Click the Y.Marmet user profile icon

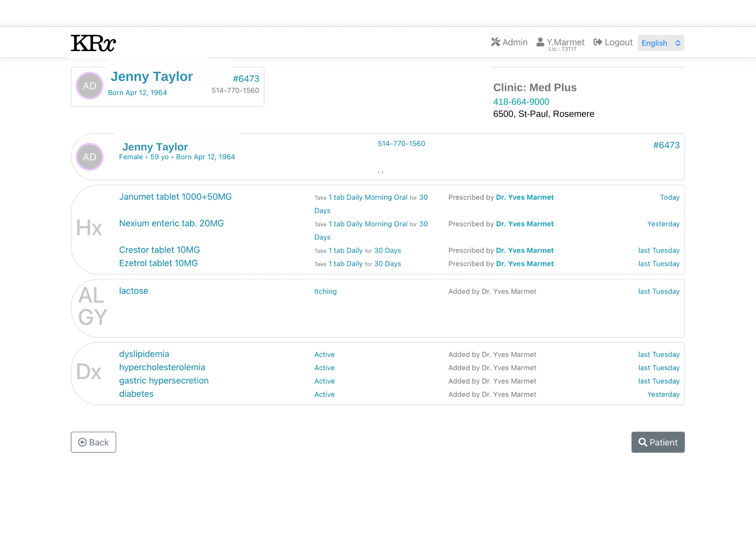point(540,42)
